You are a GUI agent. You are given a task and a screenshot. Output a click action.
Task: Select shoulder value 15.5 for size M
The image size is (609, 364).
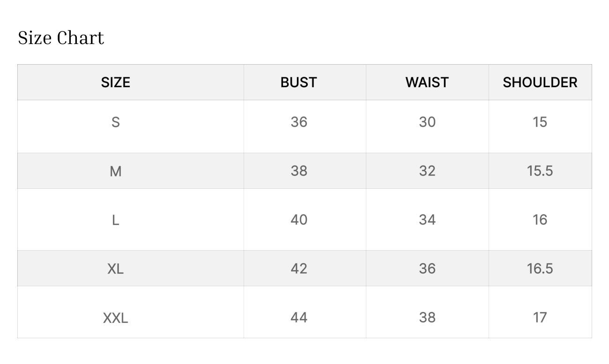click(540, 171)
